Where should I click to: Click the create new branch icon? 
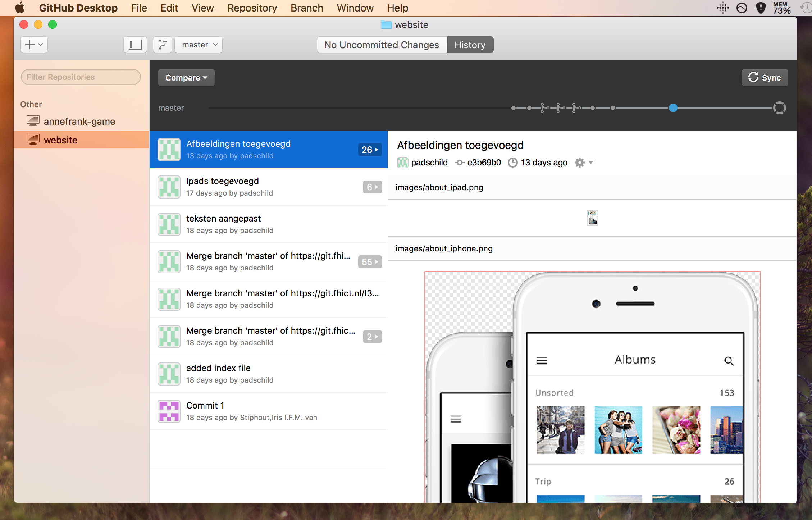(163, 45)
